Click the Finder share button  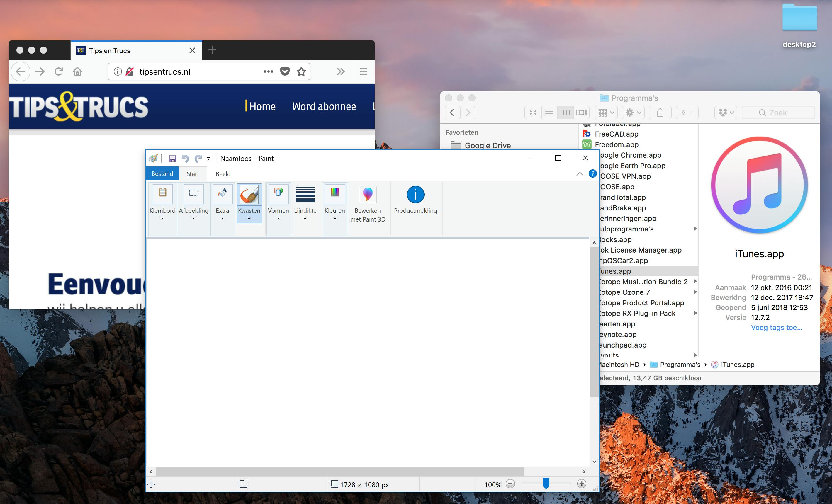pos(660,113)
